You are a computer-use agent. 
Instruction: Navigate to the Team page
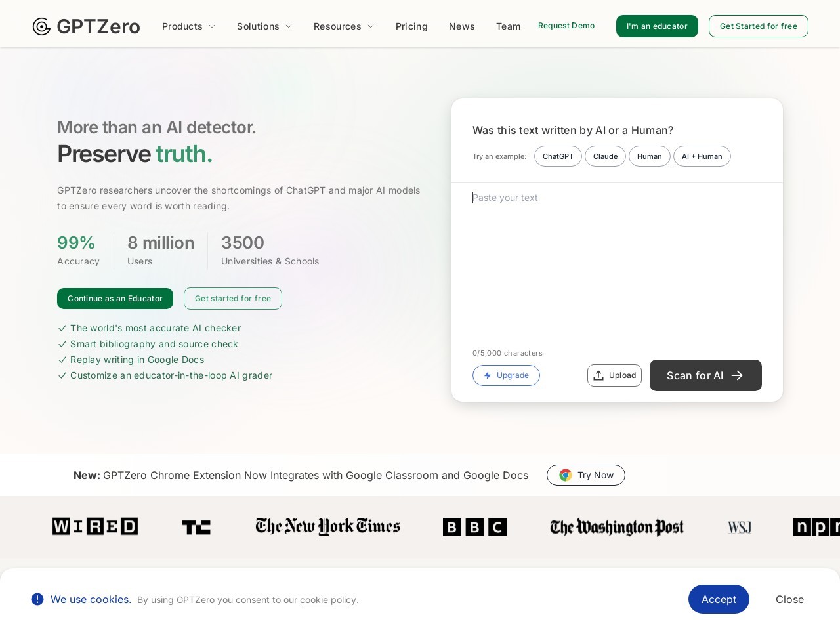pos(508,26)
